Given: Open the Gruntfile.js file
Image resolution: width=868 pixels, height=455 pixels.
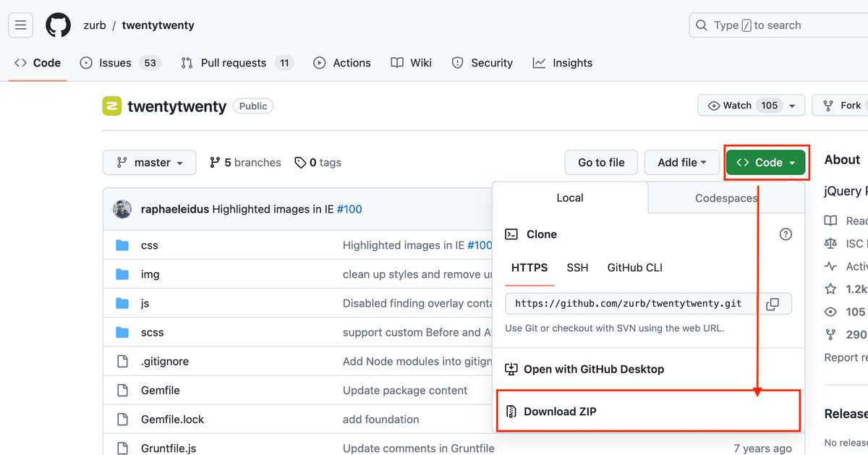Looking at the screenshot, I should click(169, 448).
